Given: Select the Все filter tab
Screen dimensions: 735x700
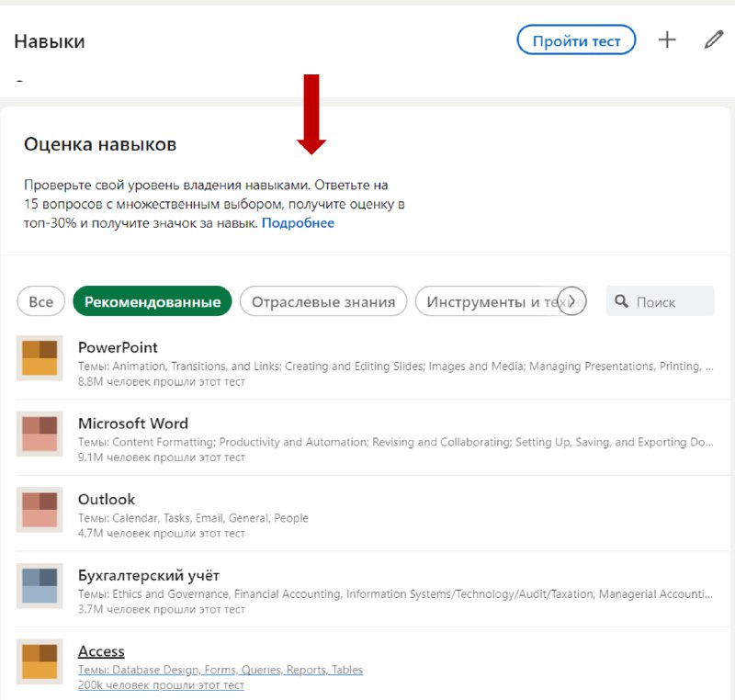Looking at the screenshot, I should 40,301.
